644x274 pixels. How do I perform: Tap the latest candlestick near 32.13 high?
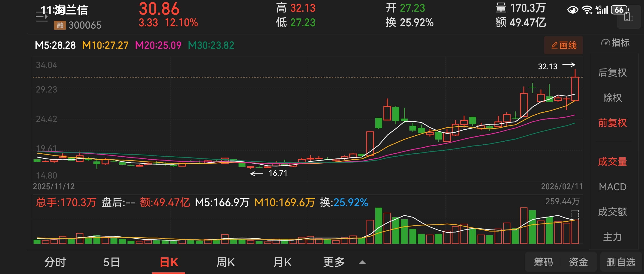point(575,89)
